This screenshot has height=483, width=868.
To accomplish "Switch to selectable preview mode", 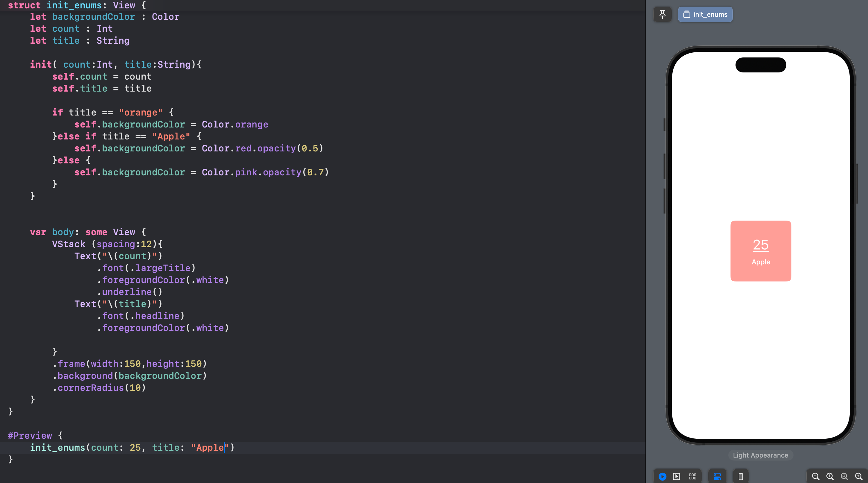I will point(677,476).
